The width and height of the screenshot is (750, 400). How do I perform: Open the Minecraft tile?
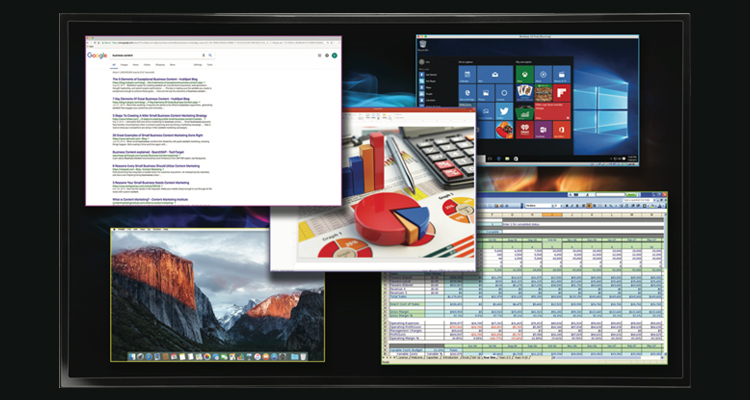[543, 93]
